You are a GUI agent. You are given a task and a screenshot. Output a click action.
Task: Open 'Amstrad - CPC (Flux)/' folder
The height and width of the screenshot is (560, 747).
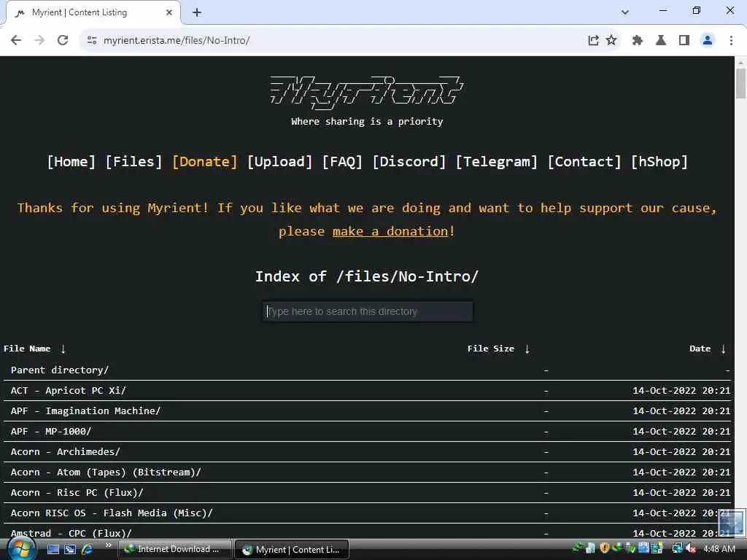click(71, 533)
